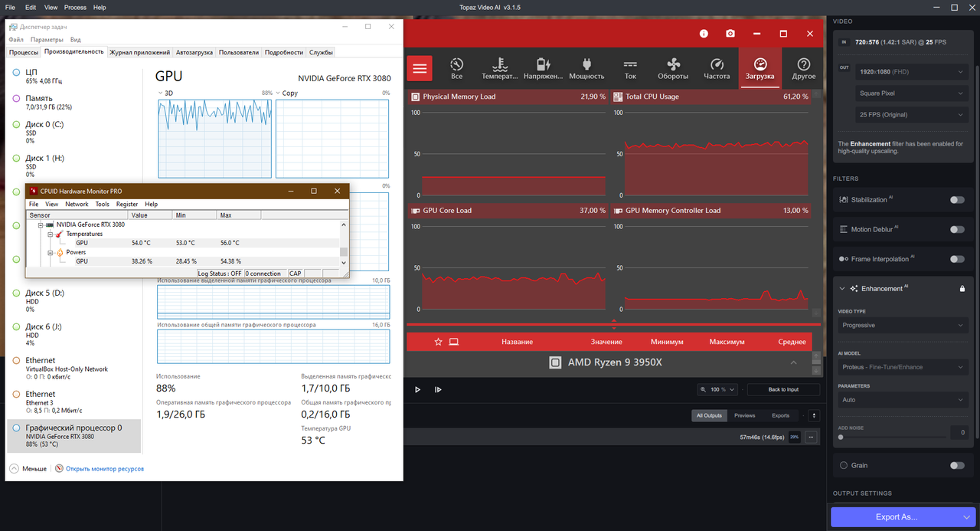Select the ЦП entry in Task Manager sidebar
This screenshot has width=980, height=531.
coord(73,75)
